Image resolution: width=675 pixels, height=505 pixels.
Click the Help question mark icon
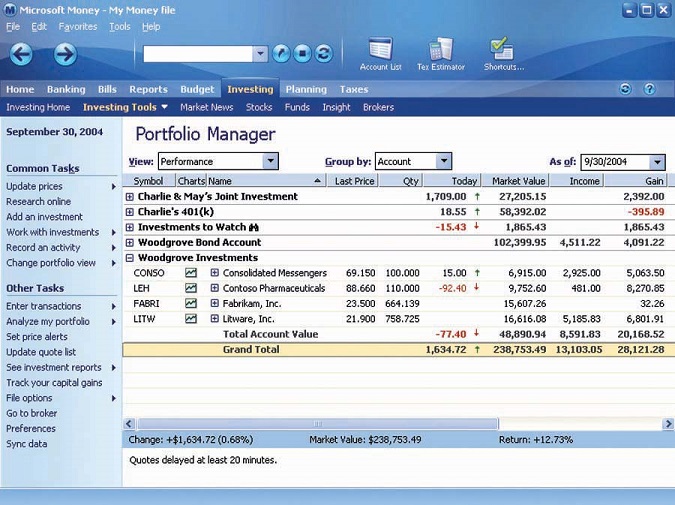649,89
